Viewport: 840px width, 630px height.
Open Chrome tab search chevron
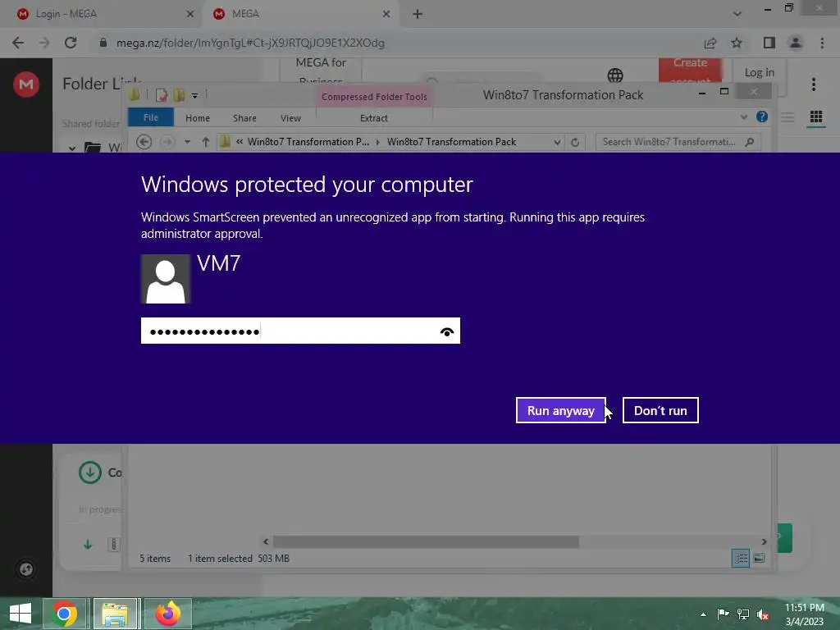[737, 14]
